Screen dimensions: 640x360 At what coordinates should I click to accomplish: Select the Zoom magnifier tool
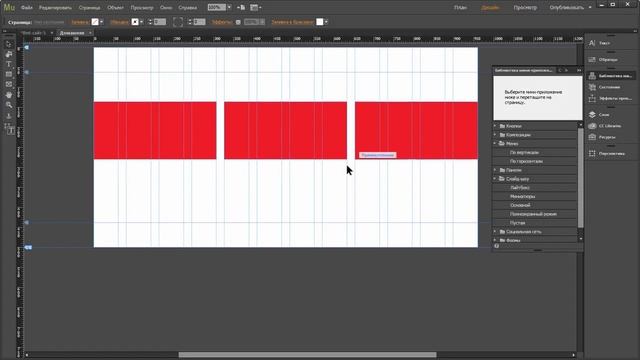[9, 105]
